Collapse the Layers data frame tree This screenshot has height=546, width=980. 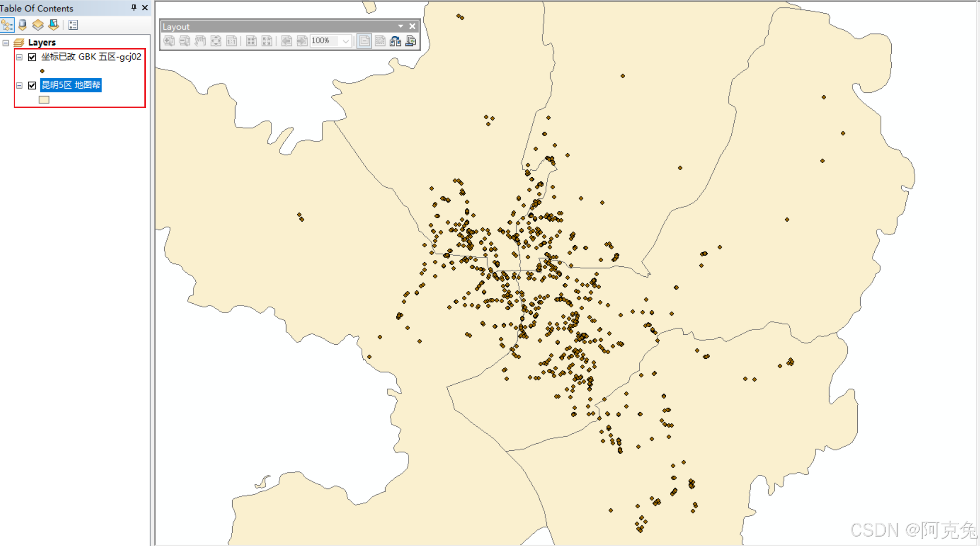(x=6, y=43)
